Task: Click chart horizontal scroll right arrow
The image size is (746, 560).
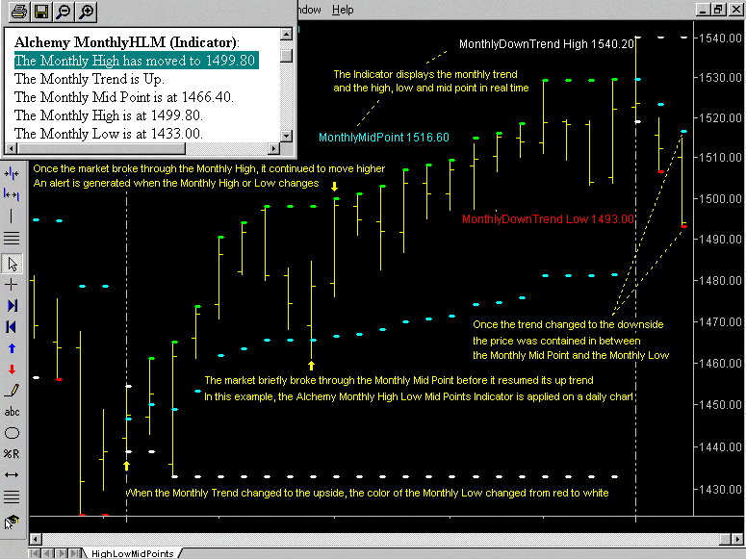Action: click(737, 539)
